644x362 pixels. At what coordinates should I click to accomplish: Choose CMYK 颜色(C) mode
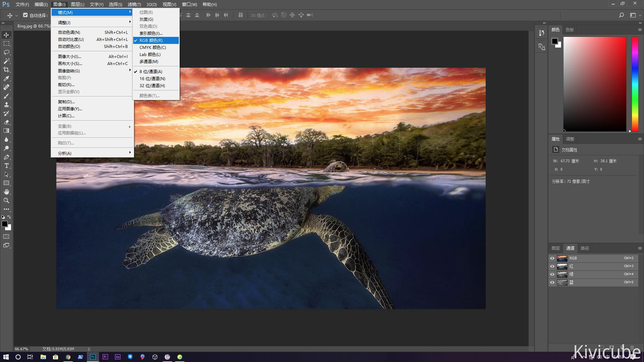coord(153,47)
